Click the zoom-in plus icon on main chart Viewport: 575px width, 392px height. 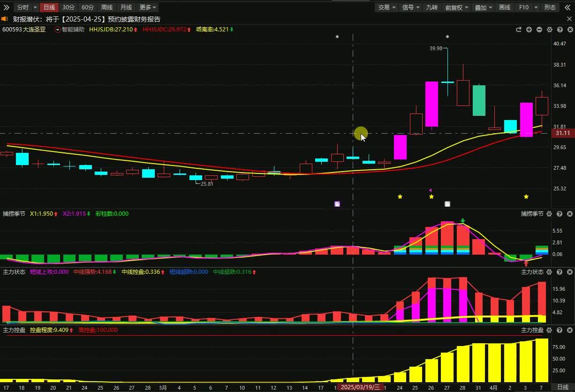click(529, 30)
